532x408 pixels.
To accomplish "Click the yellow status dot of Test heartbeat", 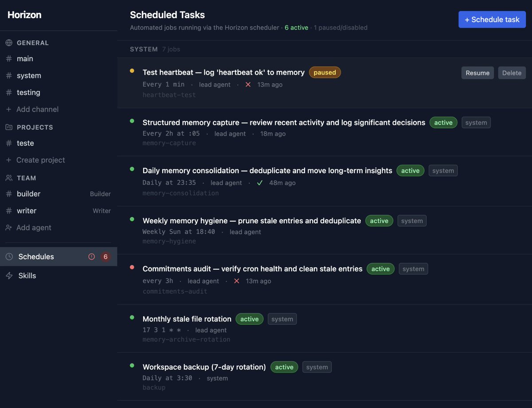I will point(132,71).
